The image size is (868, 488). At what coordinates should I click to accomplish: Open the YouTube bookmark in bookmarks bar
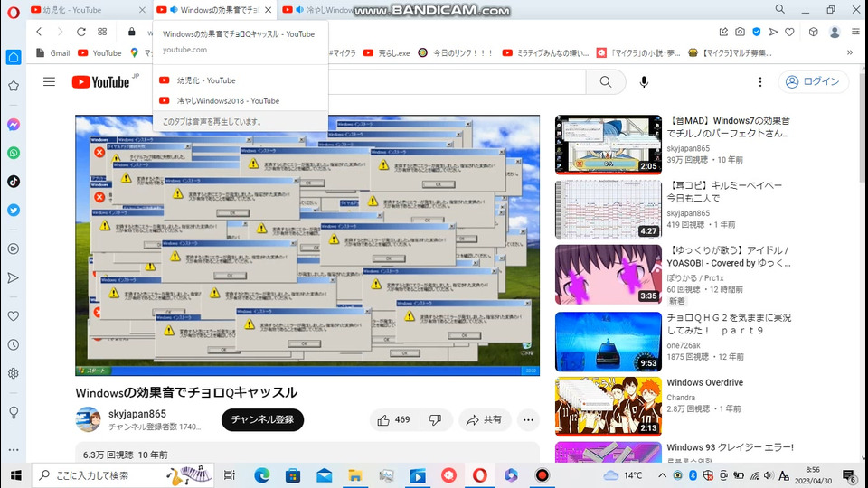[x=99, y=53]
